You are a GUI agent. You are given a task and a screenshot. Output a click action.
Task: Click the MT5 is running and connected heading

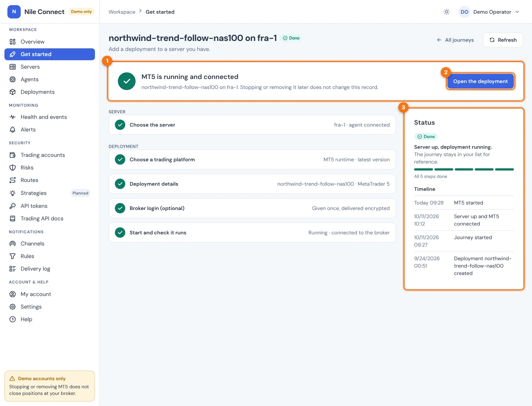tap(190, 77)
